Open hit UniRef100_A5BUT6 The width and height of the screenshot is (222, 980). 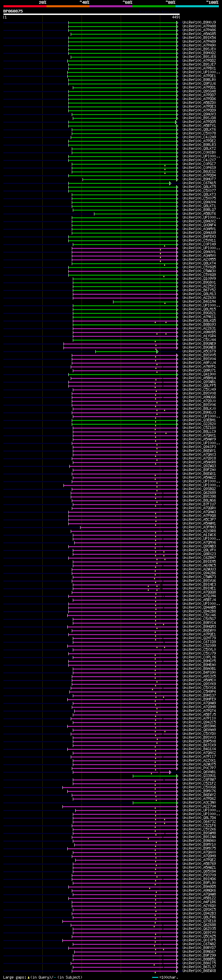point(199,214)
